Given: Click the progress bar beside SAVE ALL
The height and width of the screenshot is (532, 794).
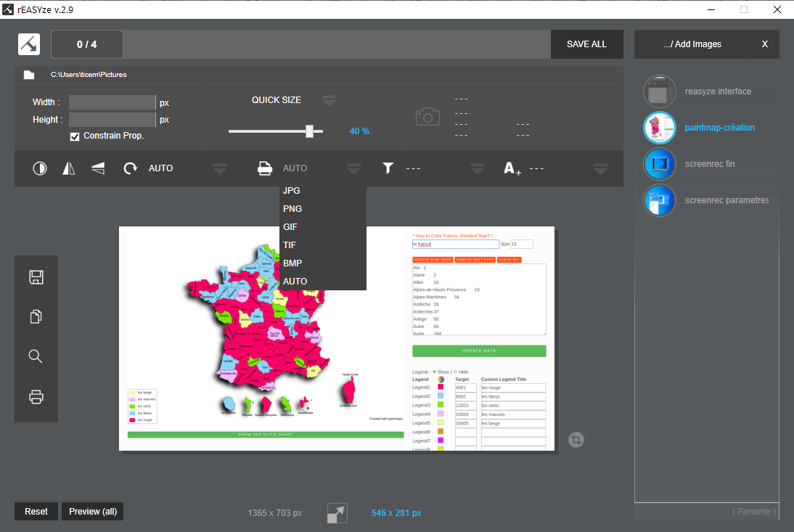Looking at the screenshot, I should coord(337,44).
